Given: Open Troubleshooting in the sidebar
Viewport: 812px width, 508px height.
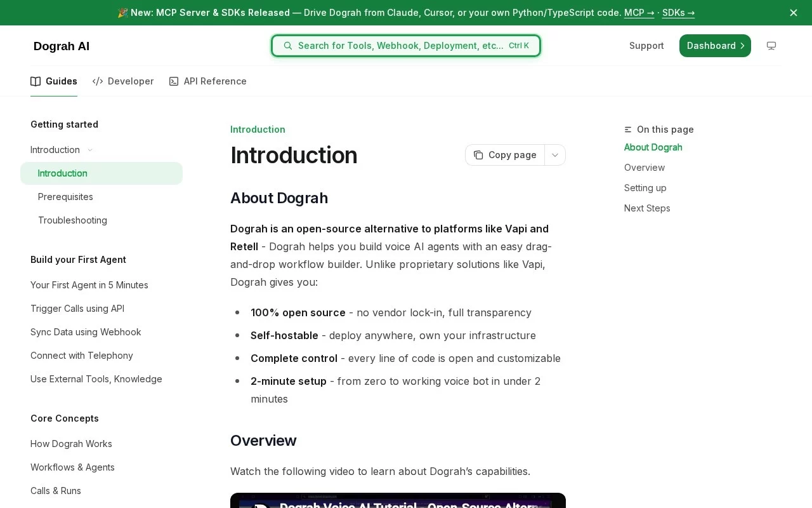Looking at the screenshot, I should tap(72, 220).
